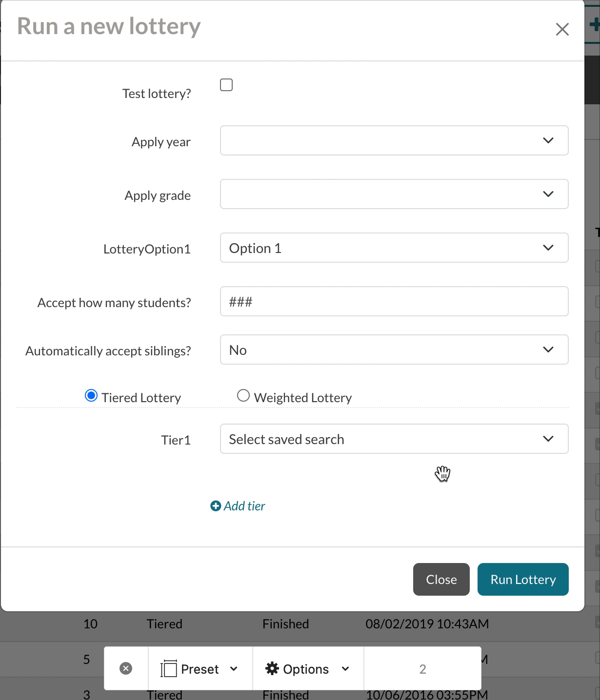The image size is (600, 700).
Task: Open the Apply year dropdown
Action: [x=394, y=140]
